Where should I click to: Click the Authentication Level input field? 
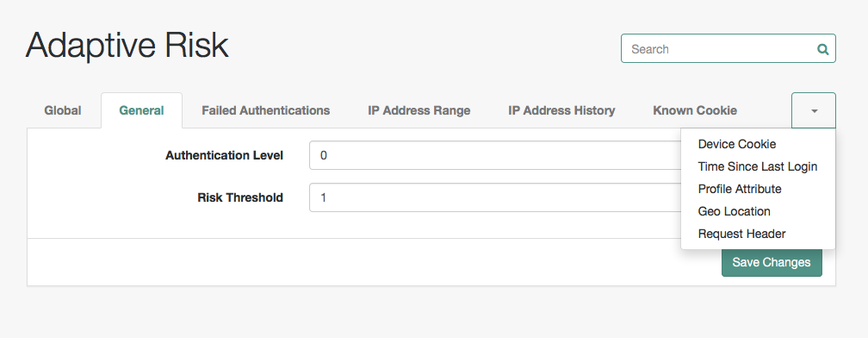(x=495, y=155)
